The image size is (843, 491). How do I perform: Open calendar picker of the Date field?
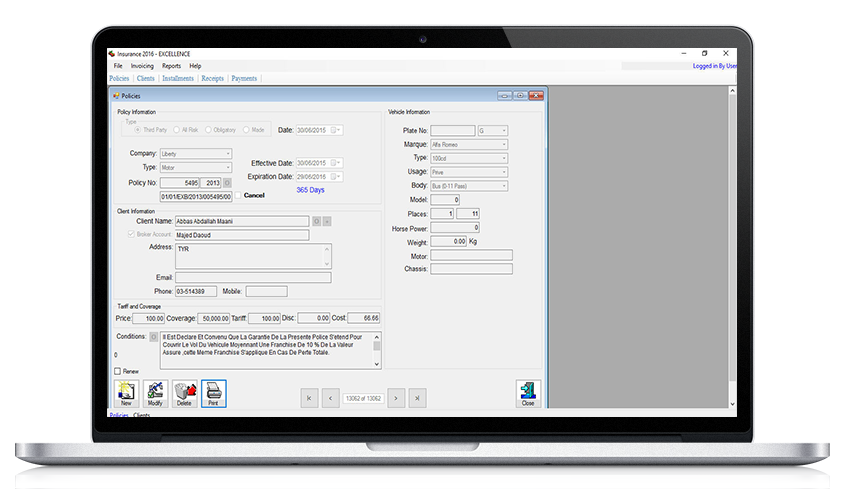tap(335, 130)
